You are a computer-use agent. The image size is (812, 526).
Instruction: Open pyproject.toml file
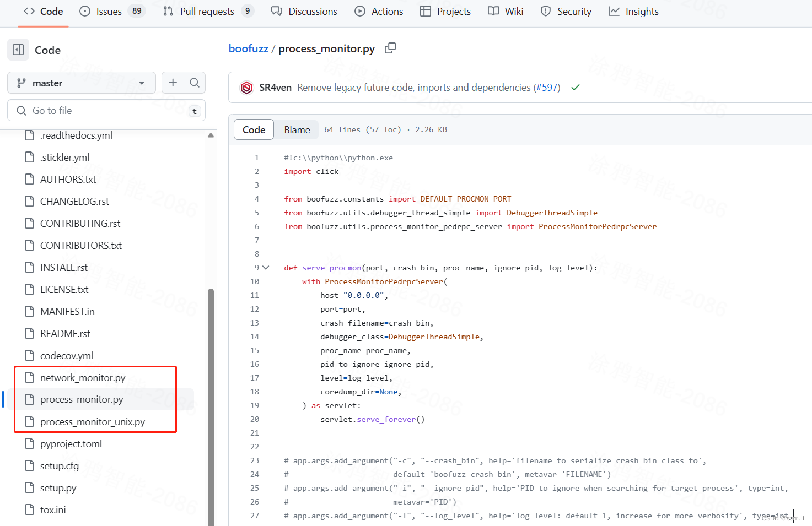(x=71, y=444)
